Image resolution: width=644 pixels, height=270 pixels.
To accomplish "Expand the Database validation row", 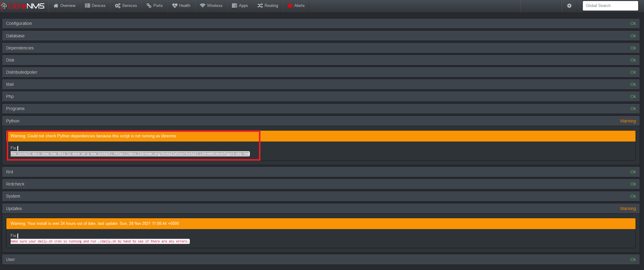I will coord(321,36).
